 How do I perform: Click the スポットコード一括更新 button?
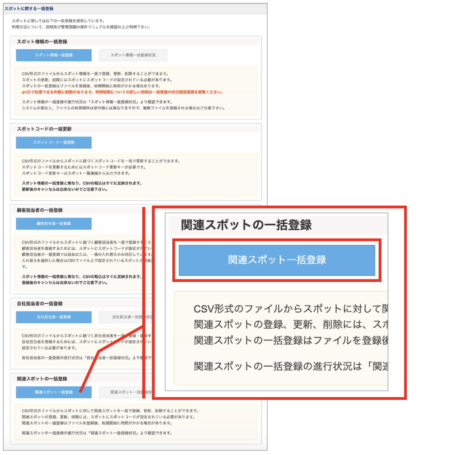click(54, 142)
